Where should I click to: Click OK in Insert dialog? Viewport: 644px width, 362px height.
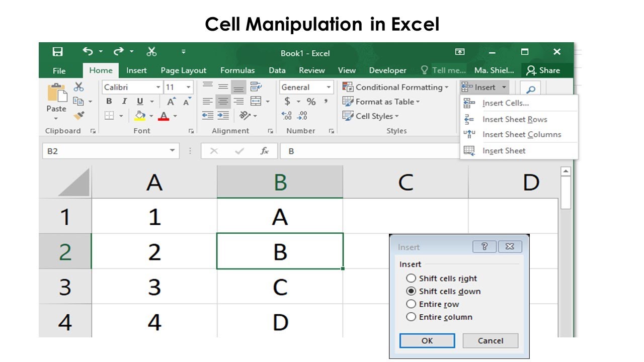[427, 340]
